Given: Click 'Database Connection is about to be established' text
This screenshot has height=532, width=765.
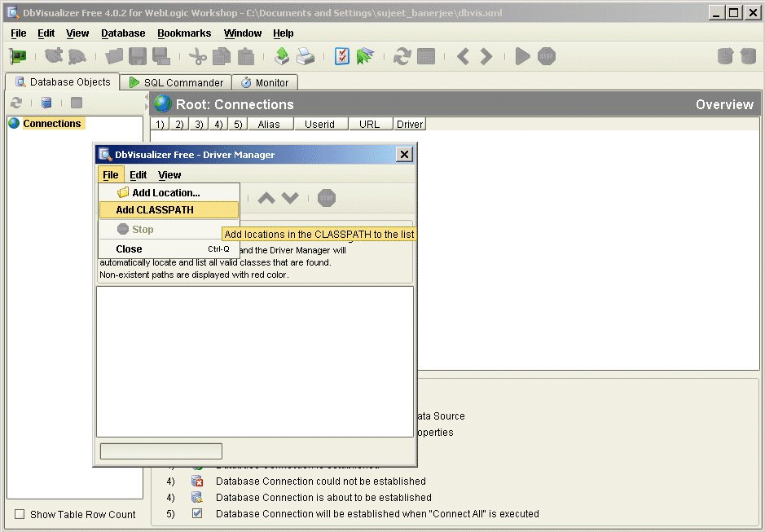Looking at the screenshot, I should tap(324, 497).
